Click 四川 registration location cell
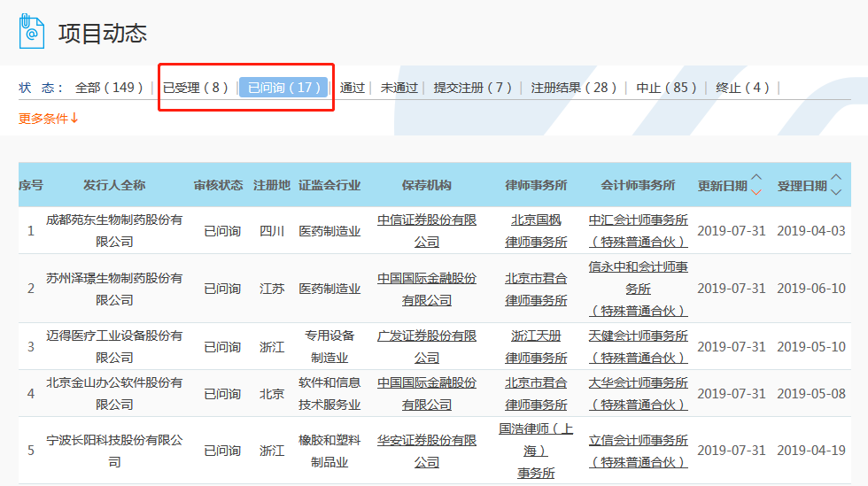Viewport: 868px width, 486px height. click(x=272, y=231)
